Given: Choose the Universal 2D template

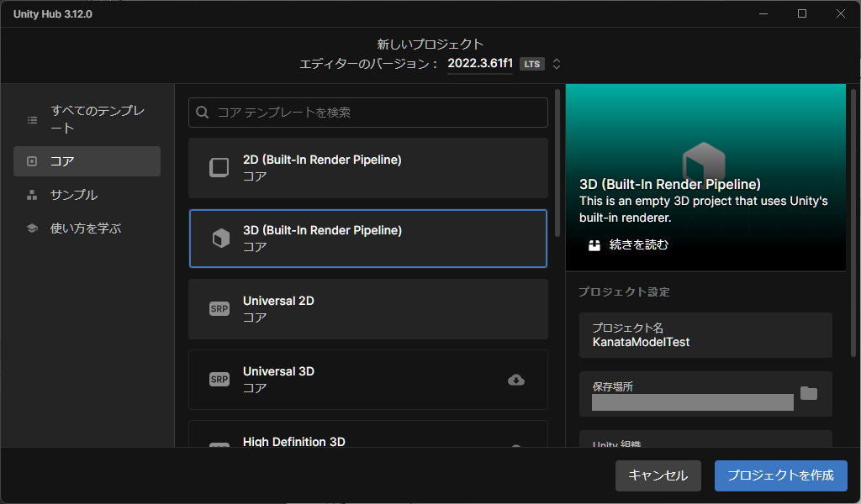Looking at the screenshot, I should coord(368,309).
